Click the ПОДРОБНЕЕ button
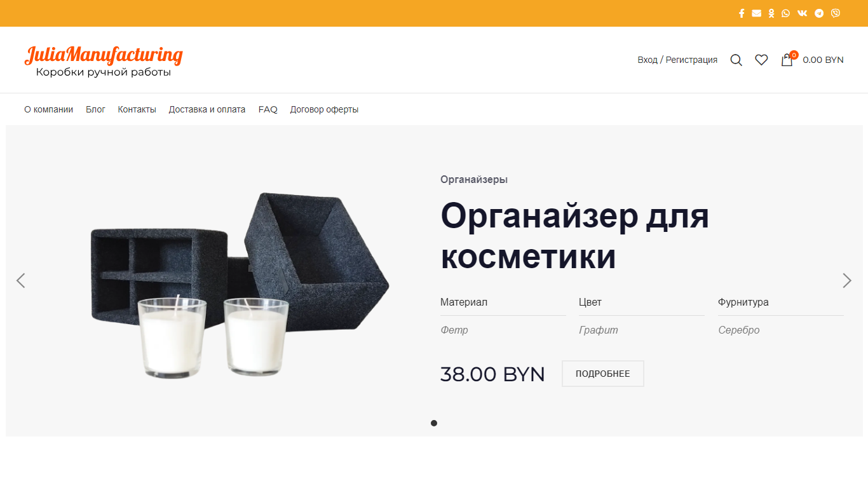The image size is (868, 488). [x=603, y=374]
